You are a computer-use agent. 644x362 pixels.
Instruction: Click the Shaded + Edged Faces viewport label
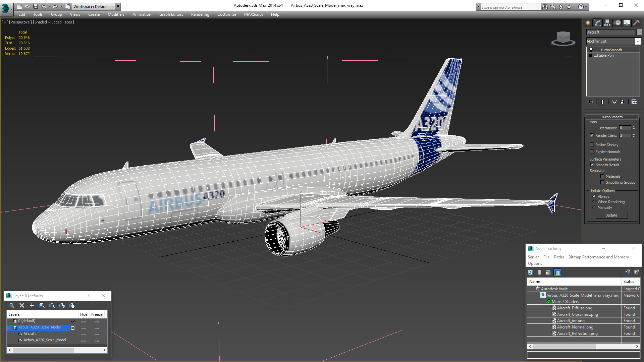[x=54, y=22]
